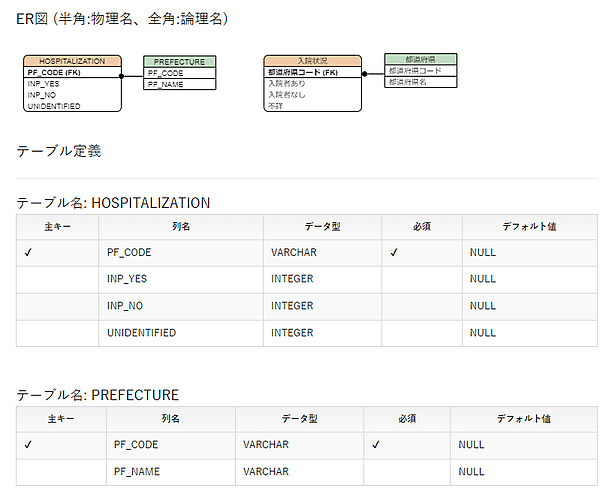The height and width of the screenshot is (491, 600).
Task: Click PF_NAME attribute in PREFECTURE entity box
Action: (165, 85)
